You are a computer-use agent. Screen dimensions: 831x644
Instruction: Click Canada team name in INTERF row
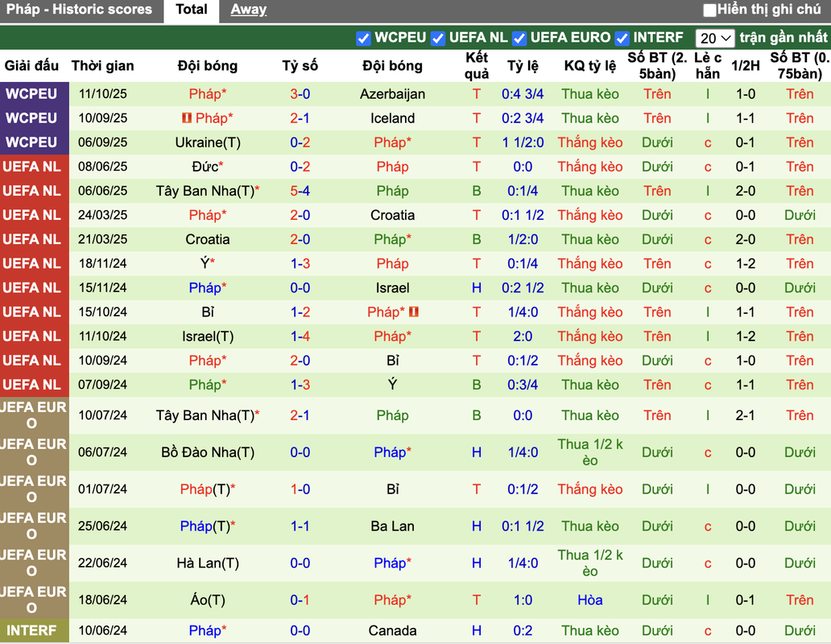(x=392, y=630)
